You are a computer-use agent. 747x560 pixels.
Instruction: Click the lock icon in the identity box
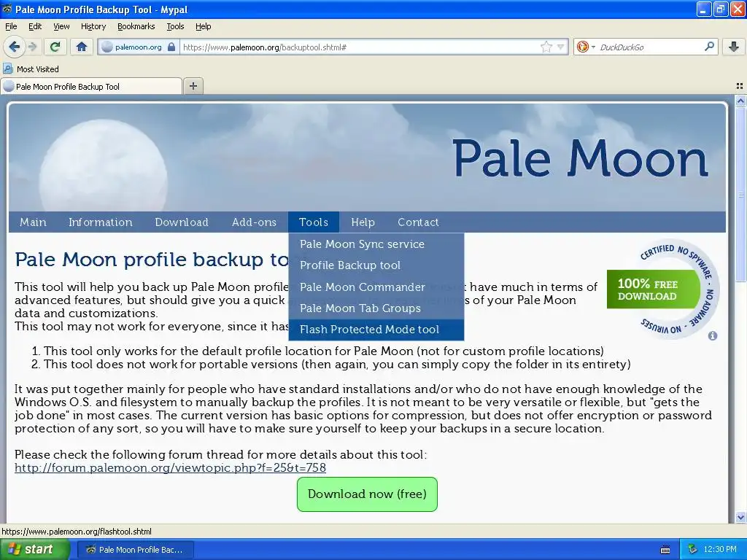pyautogui.click(x=171, y=47)
